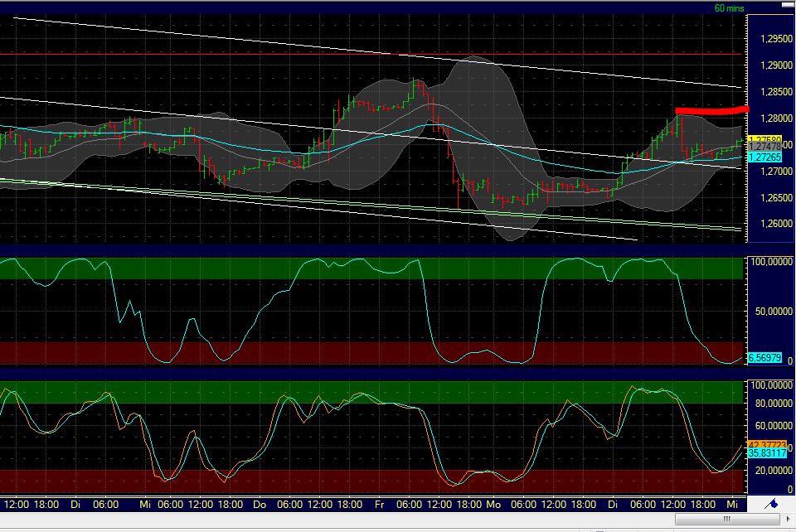This screenshot has width=796, height=532.
Task: Select the shaded Bollinger band area
Action: tap(481, 91)
